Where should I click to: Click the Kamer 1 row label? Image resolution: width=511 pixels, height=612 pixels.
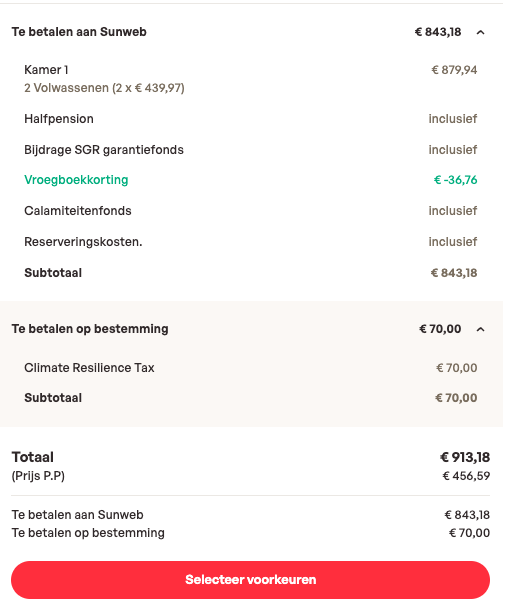click(46, 70)
